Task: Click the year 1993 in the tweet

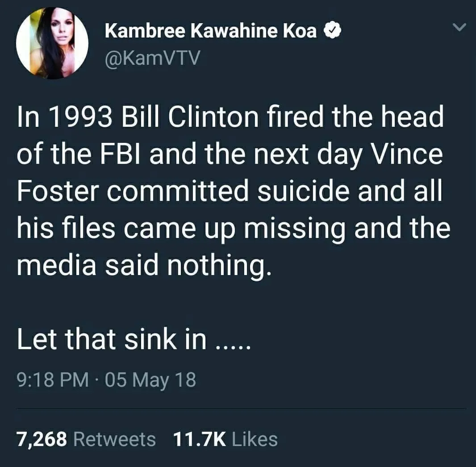Action: [x=78, y=117]
